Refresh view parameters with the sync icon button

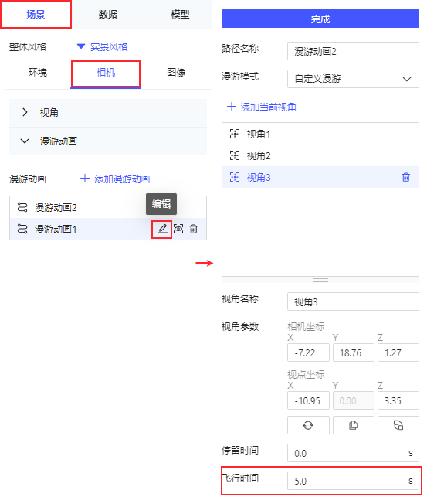[x=308, y=425]
